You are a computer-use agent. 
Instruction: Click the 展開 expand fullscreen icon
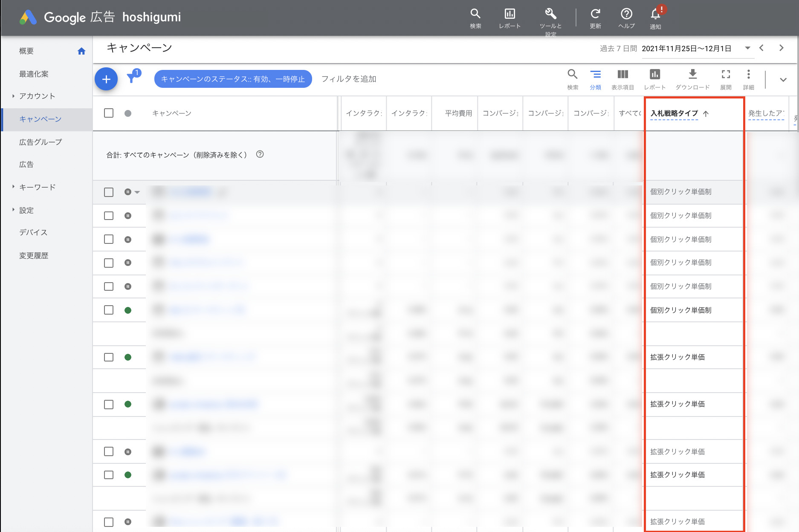[x=726, y=75]
